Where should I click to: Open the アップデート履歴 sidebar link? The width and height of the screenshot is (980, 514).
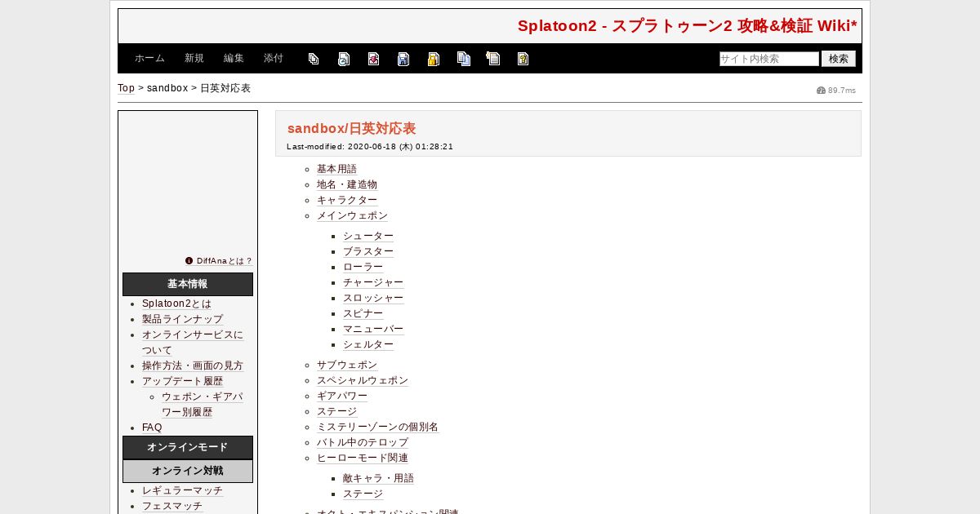182,381
